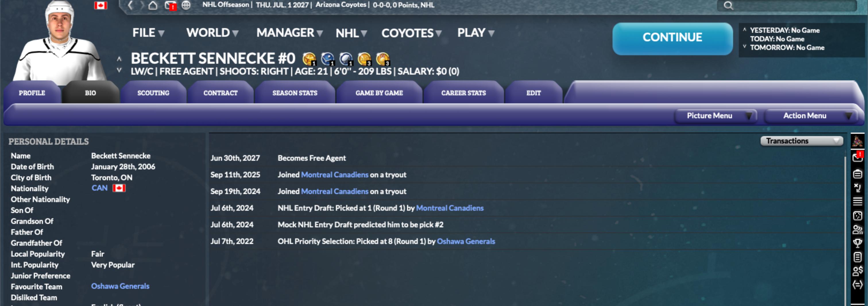The image size is (868, 306).
Task: Expand the Transactions dropdown
Action: 802,141
